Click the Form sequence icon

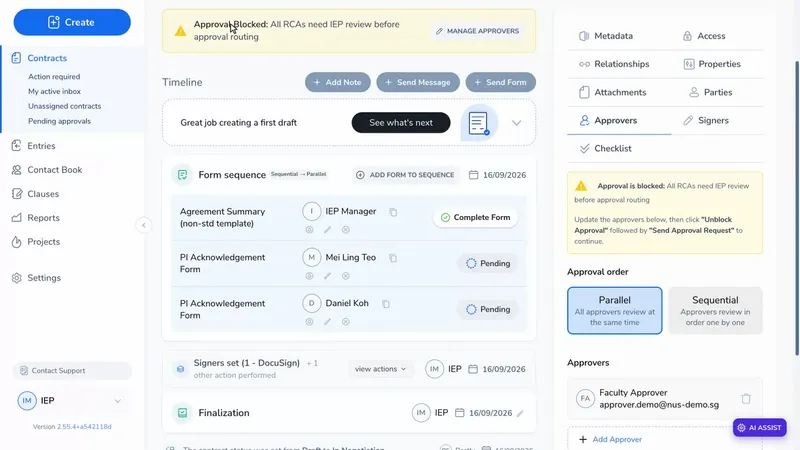tap(182, 175)
